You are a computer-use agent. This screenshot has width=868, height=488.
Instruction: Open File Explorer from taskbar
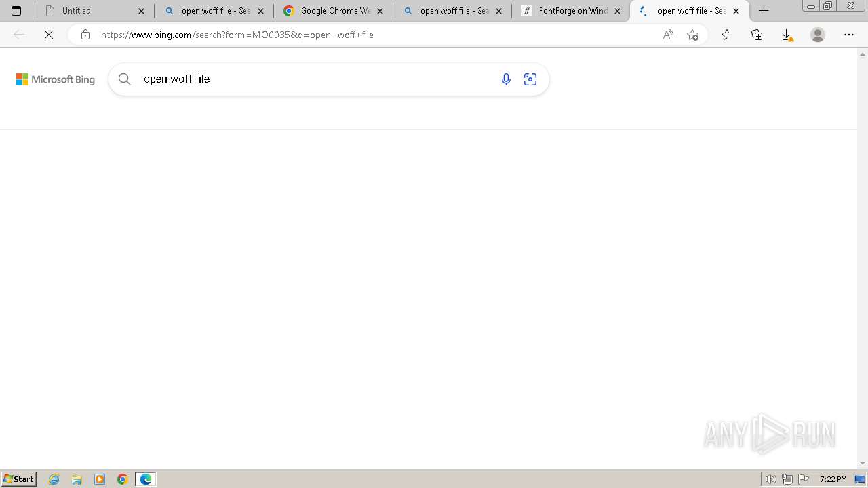click(77, 479)
